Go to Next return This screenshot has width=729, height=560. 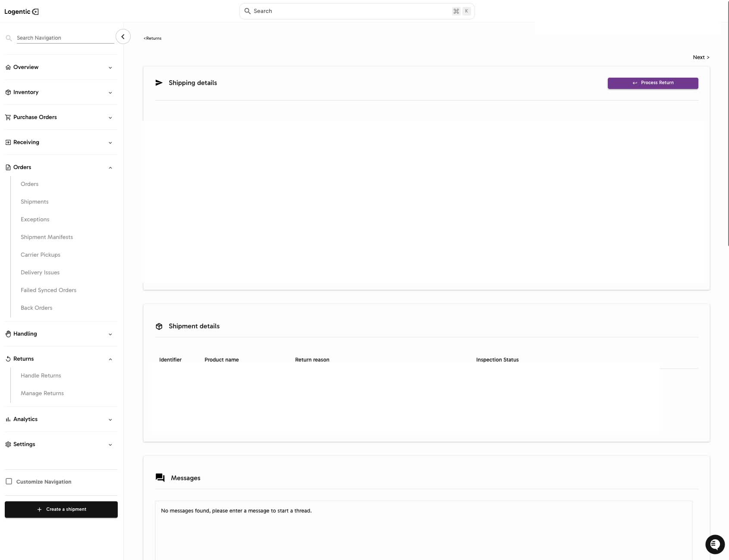tap(701, 57)
